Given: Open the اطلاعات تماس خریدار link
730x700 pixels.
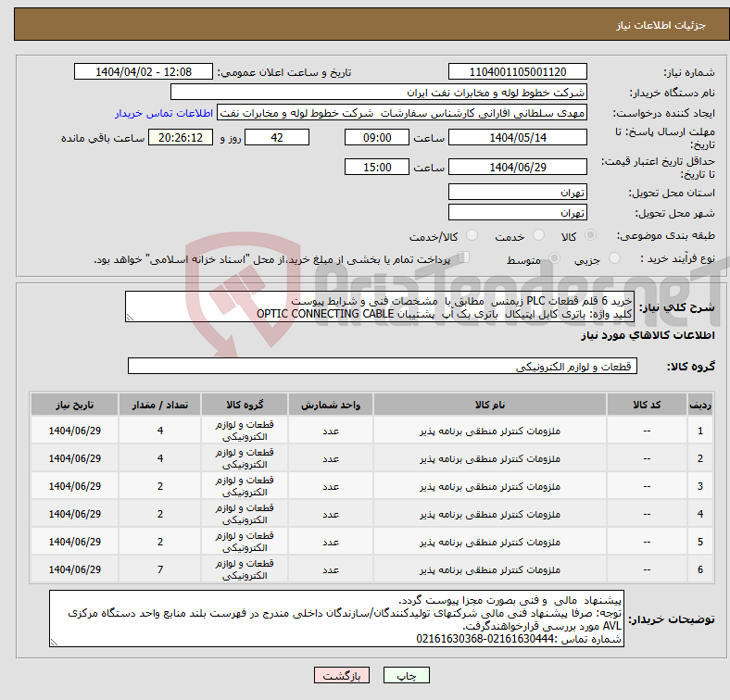Looking at the screenshot, I should (x=164, y=113).
